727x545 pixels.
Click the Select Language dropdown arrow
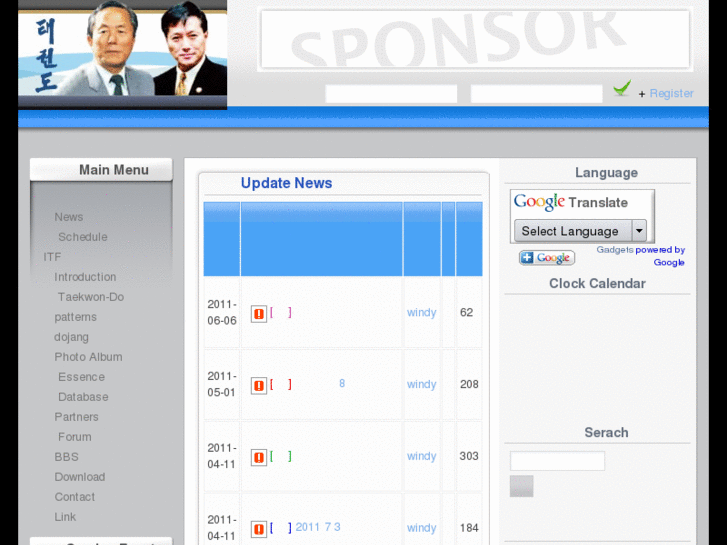(639, 231)
